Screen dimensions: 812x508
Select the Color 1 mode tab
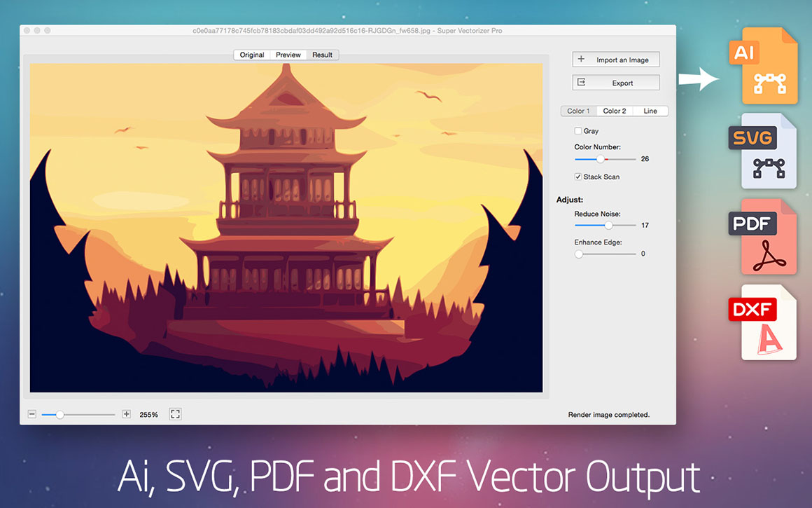point(578,111)
